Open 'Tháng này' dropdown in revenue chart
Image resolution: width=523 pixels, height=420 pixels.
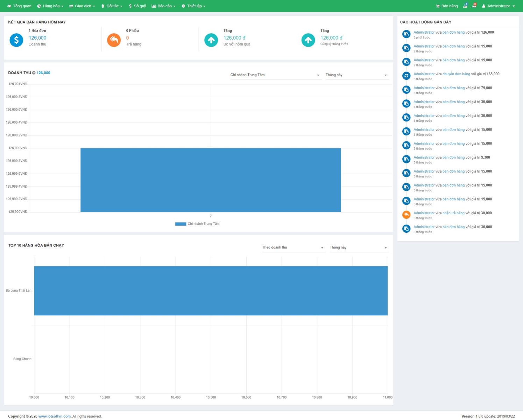356,75
